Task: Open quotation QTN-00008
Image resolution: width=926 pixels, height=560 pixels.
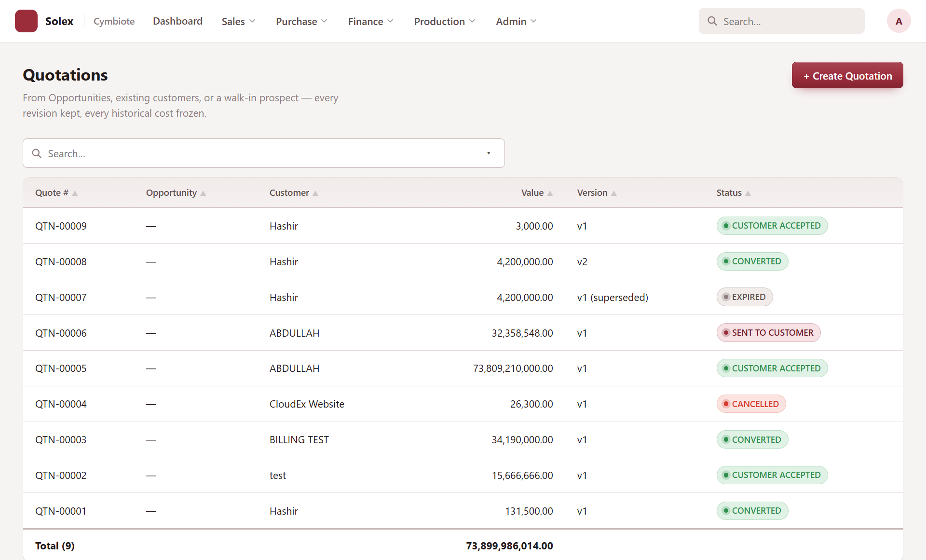Action: tap(61, 261)
